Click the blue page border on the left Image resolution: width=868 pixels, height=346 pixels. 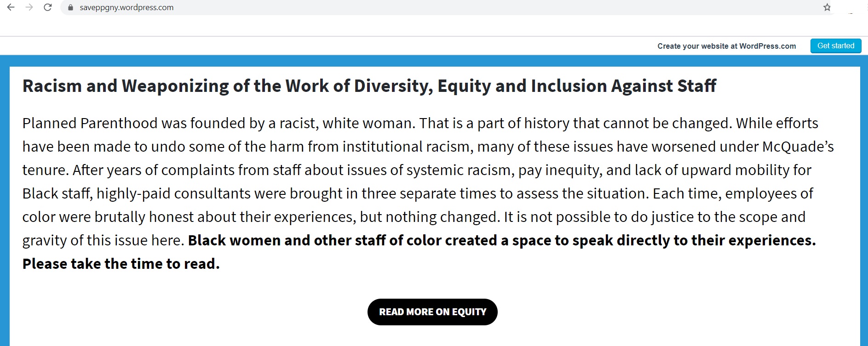[5, 202]
